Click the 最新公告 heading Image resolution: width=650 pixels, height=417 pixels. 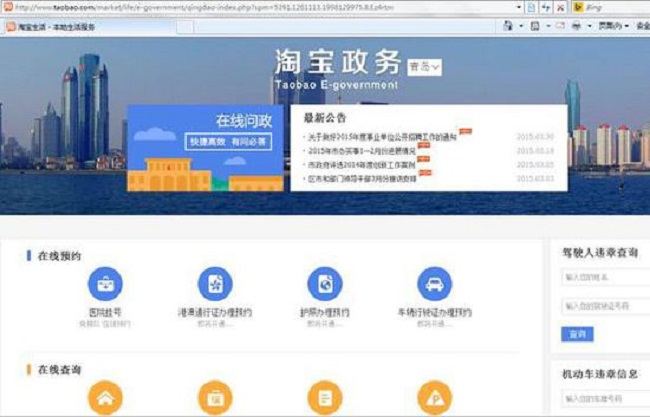(325, 118)
